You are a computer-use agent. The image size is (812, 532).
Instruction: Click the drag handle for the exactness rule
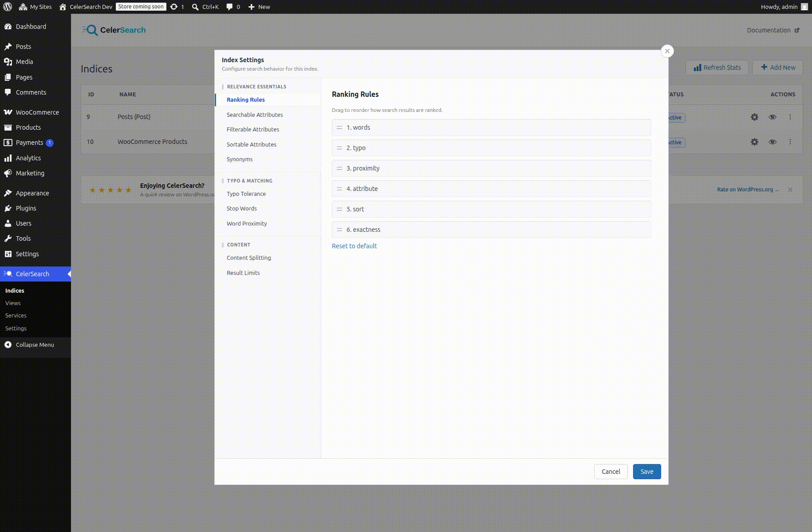pyautogui.click(x=339, y=230)
